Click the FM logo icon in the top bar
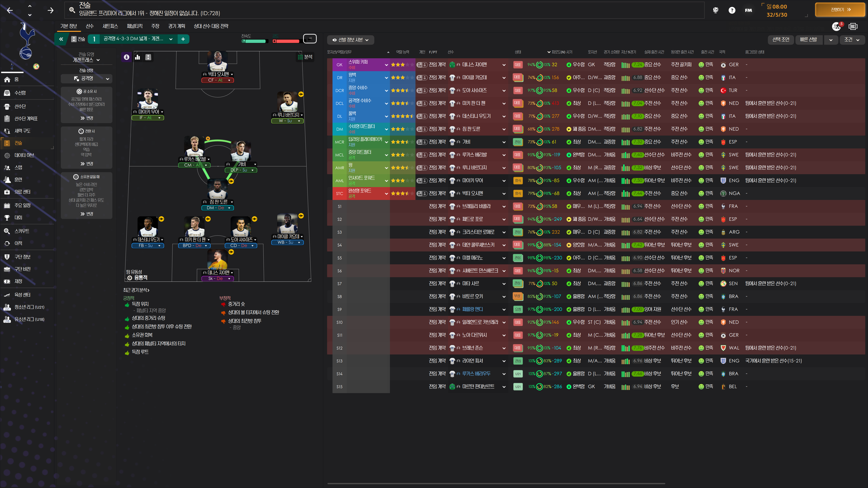Viewport: 868px width, 488px height. [x=748, y=10]
